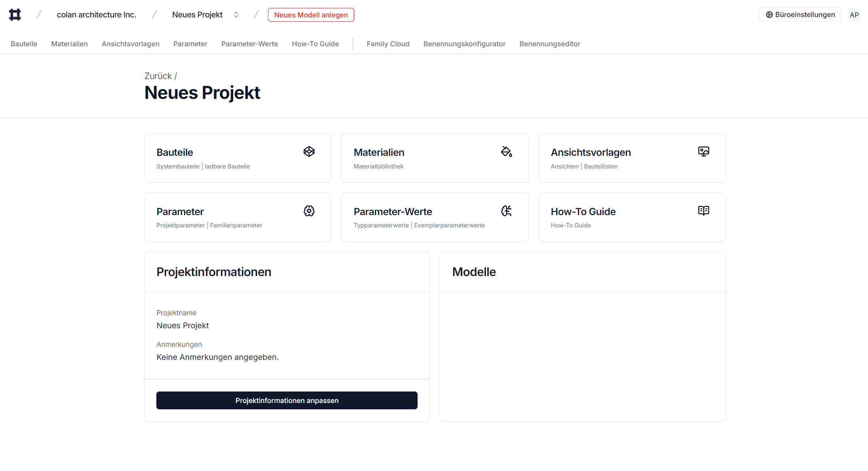Click Exemplarparameterwerte subtitle text
Image resolution: width=868 pixels, height=471 pixels.
tap(449, 225)
